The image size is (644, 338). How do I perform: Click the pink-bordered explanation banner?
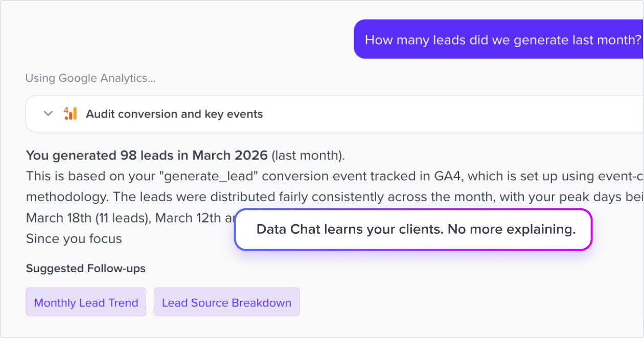(x=413, y=229)
